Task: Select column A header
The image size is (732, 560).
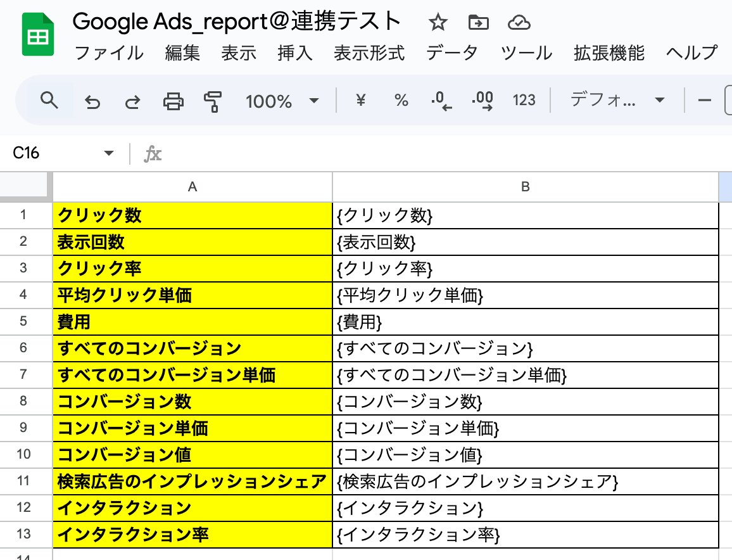Action: point(192,187)
